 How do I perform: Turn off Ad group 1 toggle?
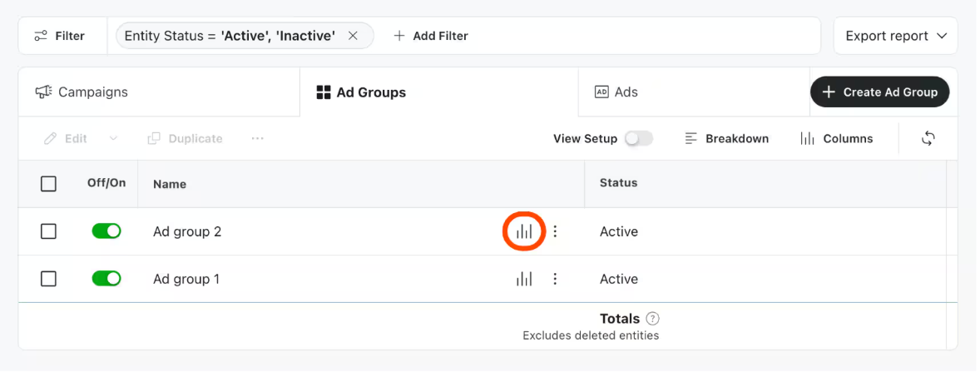click(x=106, y=279)
